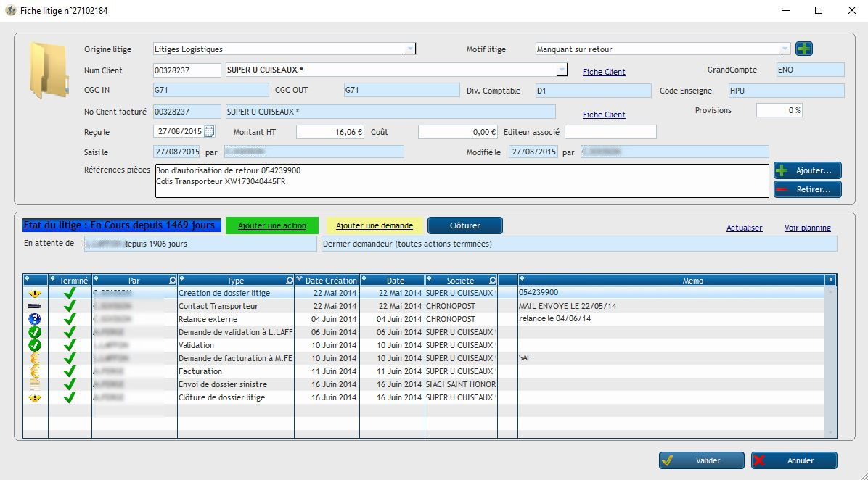Click the Ajouter... button for références pièces
The height and width of the screenshot is (480, 868).
click(807, 170)
